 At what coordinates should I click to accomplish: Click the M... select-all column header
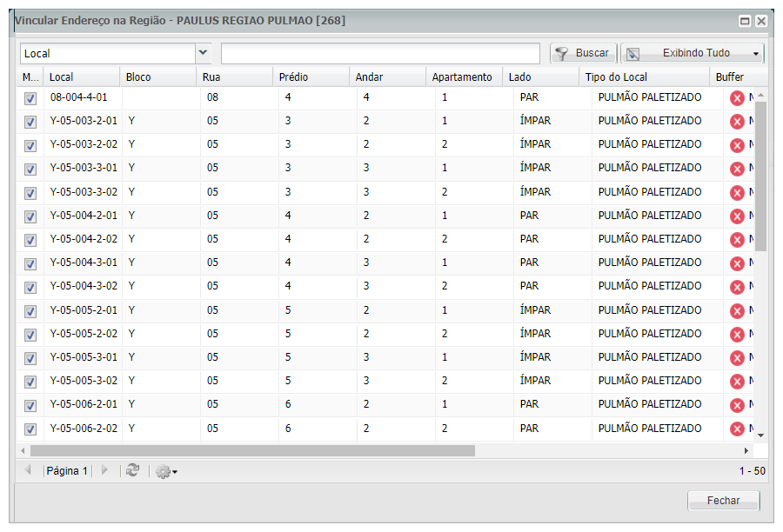coord(30,77)
